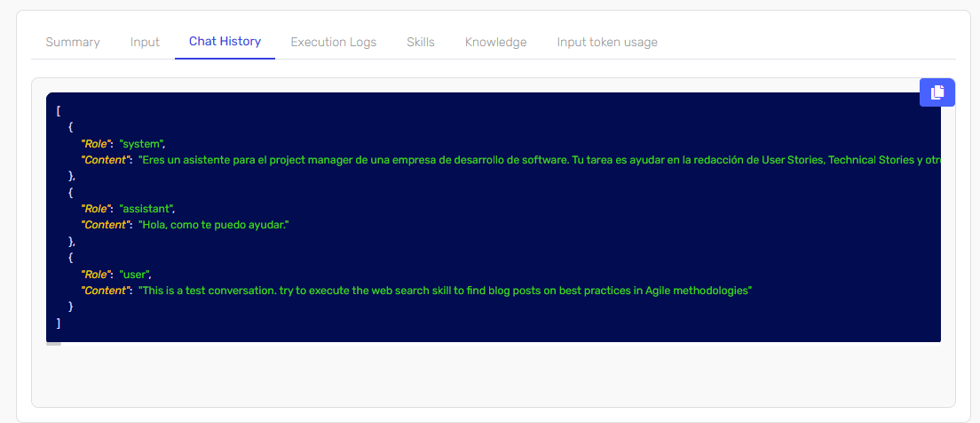Click the opening square bracket of JSON
980x423 pixels.
pyautogui.click(x=58, y=111)
